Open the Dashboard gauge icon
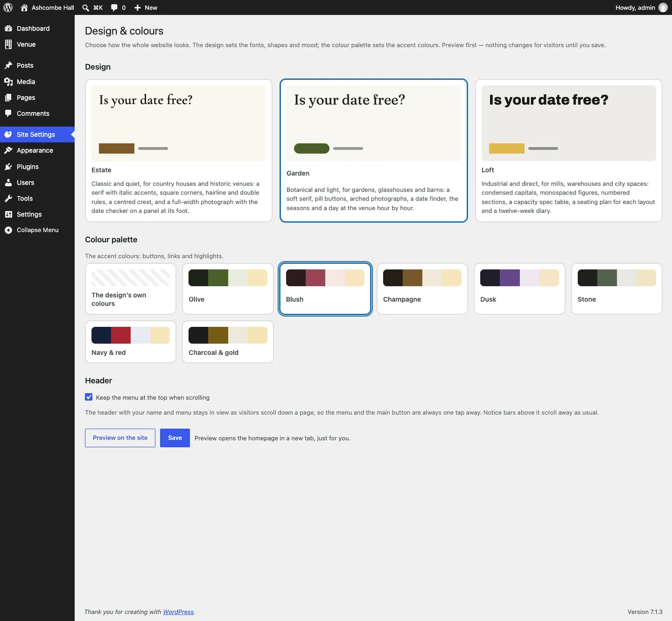The image size is (672, 621). click(x=8, y=28)
